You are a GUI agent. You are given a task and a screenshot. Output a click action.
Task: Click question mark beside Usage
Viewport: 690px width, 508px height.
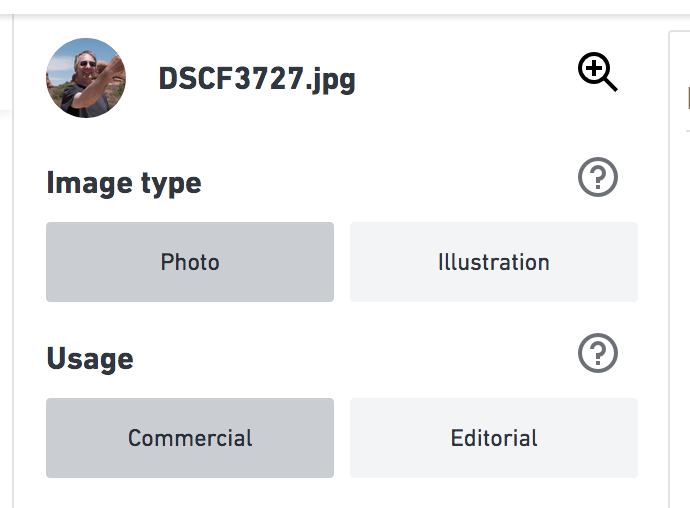tap(598, 353)
